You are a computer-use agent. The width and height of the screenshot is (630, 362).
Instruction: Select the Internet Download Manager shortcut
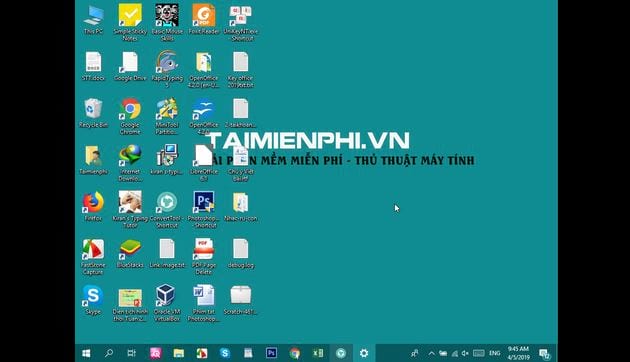click(x=130, y=163)
